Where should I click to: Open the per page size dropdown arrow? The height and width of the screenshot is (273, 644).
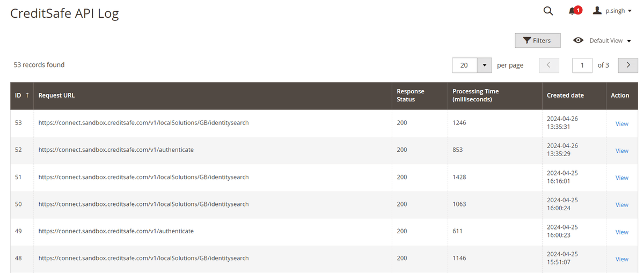pyautogui.click(x=485, y=65)
